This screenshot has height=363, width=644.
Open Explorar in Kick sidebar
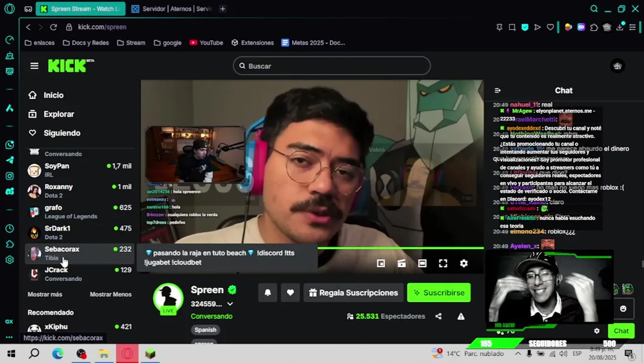pyautogui.click(x=58, y=114)
